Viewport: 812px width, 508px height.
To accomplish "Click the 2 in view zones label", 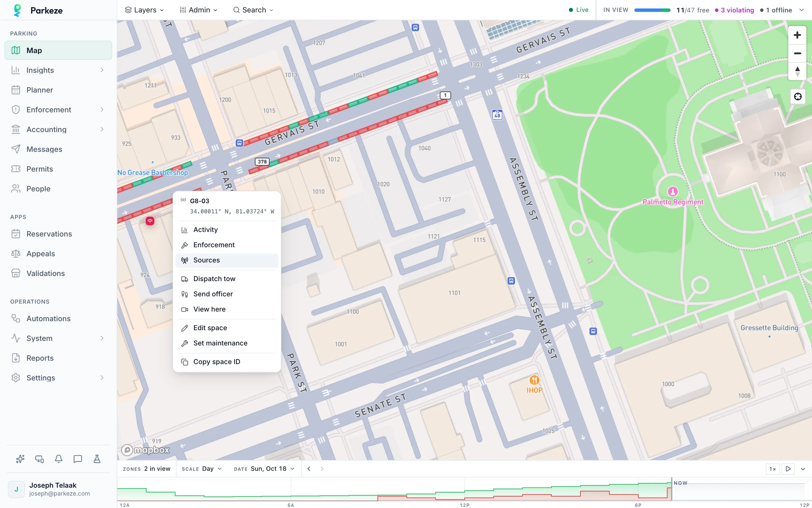I will [x=157, y=469].
